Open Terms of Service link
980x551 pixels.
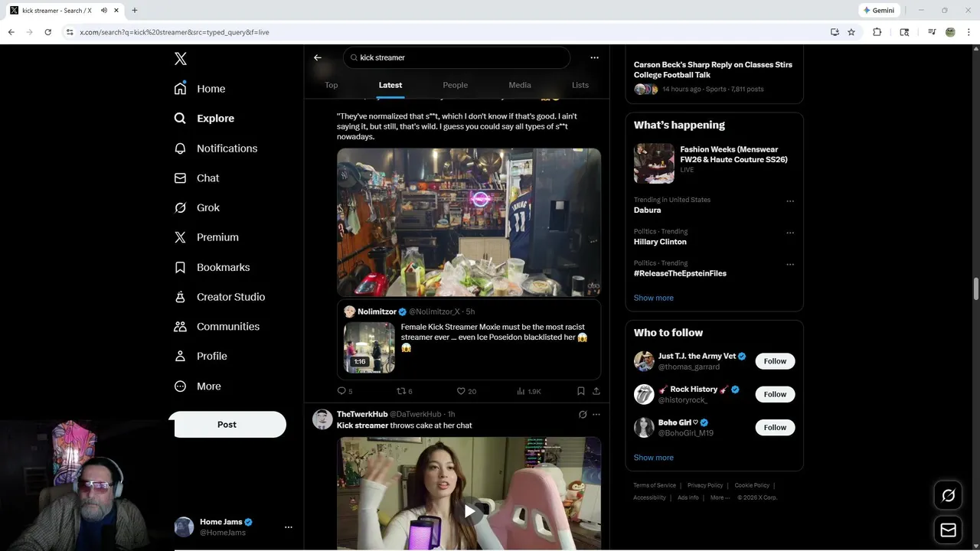pyautogui.click(x=655, y=485)
